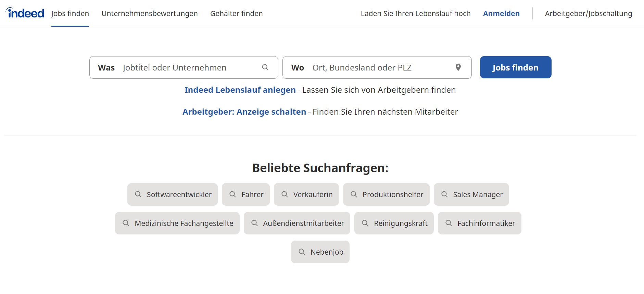Open the Jobs finden tab
This screenshot has height=294, width=644.
pyautogui.click(x=70, y=14)
